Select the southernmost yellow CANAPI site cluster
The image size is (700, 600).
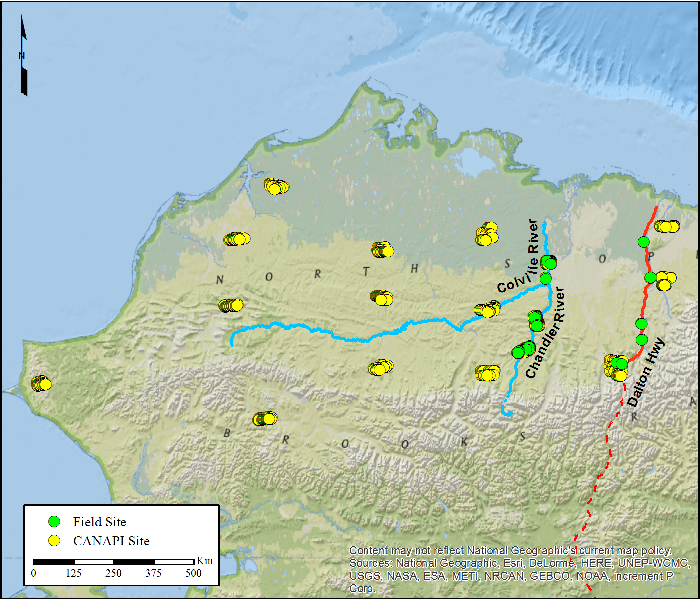point(265,418)
